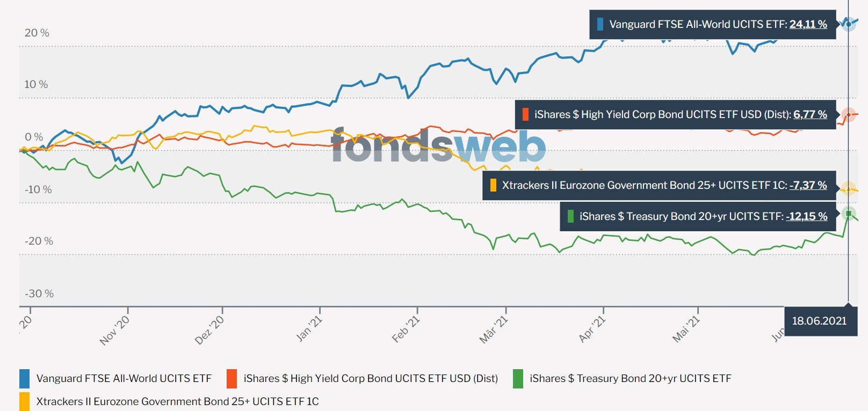Click the -7,37 % value in Xtrackers tooltip
Screen dimensions: 868x411
808,185
